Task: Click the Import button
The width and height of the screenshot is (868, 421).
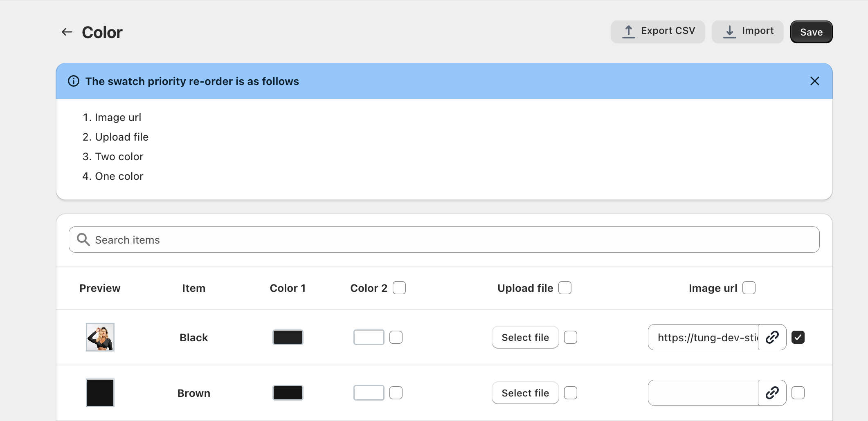Action: pyautogui.click(x=747, y=31)
